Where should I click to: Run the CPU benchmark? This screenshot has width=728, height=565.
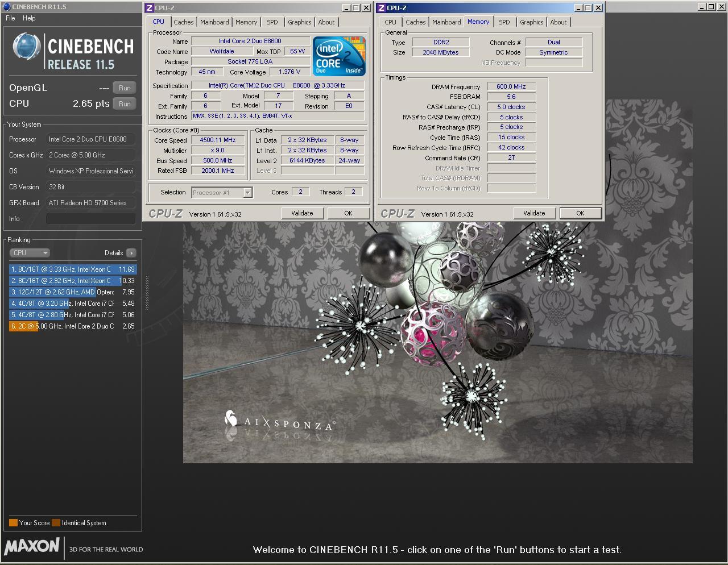point(125,104)
